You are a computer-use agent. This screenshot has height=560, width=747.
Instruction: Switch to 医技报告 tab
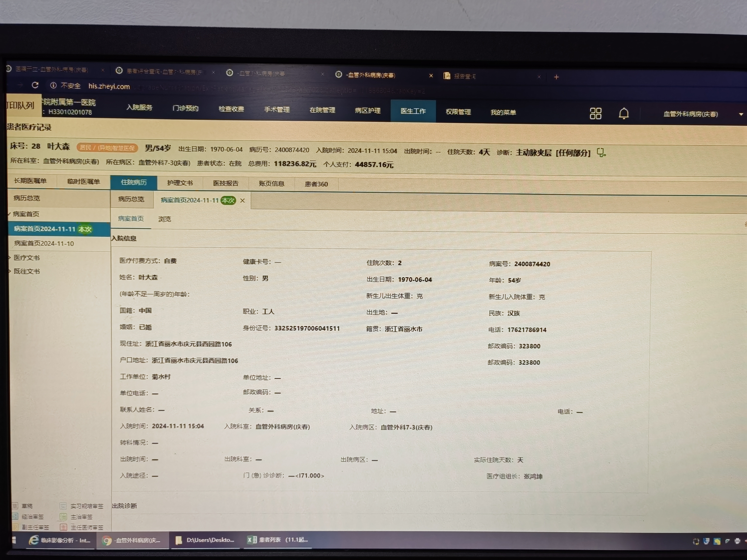(226, 183)
